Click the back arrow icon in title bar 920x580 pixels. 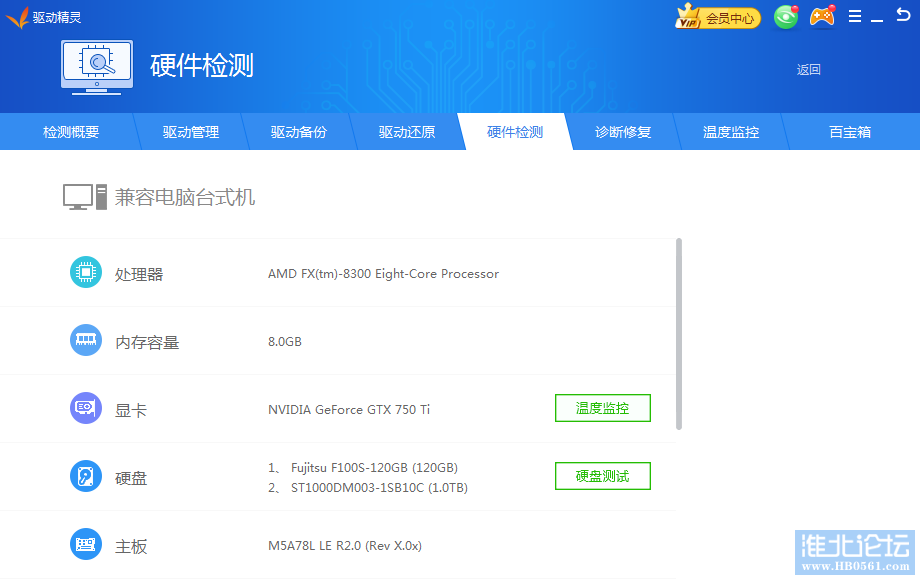point(903,15)
